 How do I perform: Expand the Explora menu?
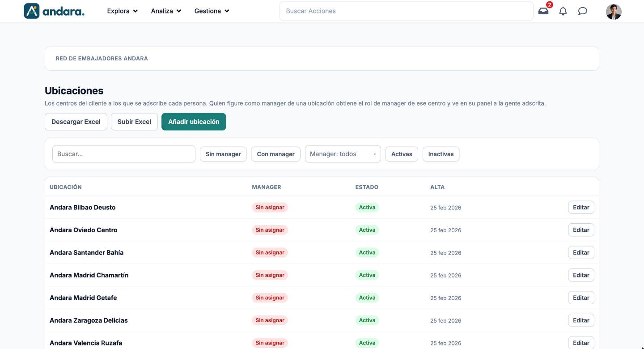tap(123, 11)
